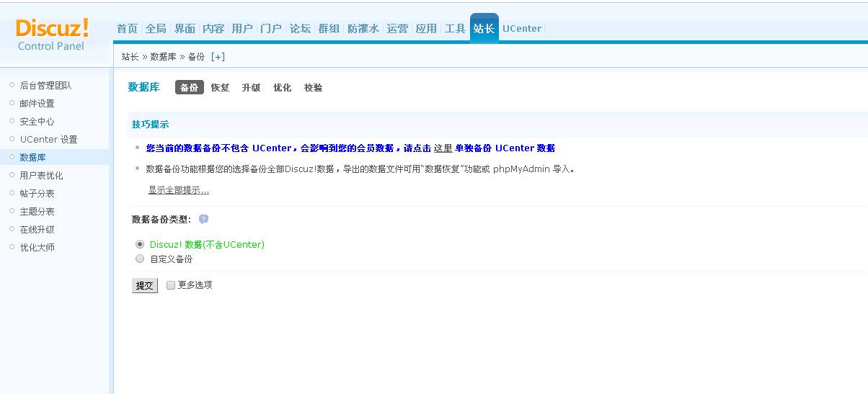Image resolution: width=868 pixels, height=394 pixels.
Task: Open 帖子分表 in the sidebar
Action: click(37, 193)
